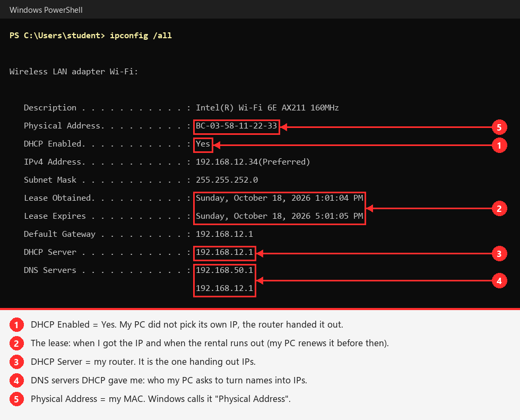Click the legend note "DHCP Enabled = Yes"
Image resolution: width=520 pixels, height=420 pixels.
tap(187, 324)
